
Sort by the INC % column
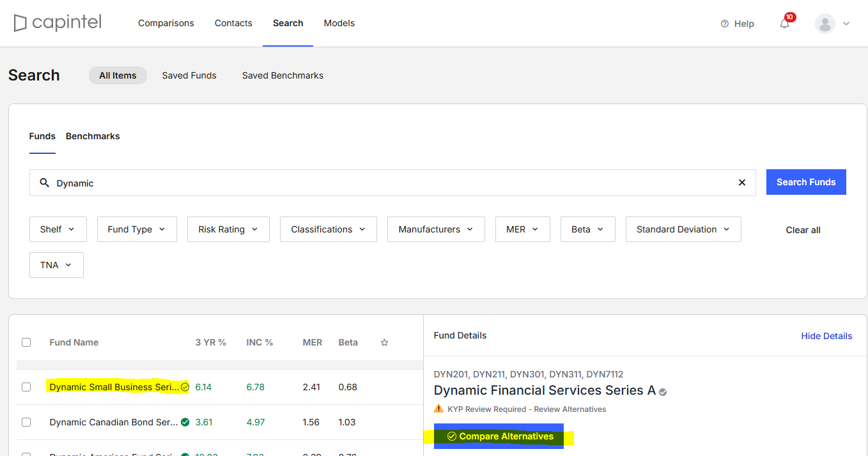tap(260, 342)
